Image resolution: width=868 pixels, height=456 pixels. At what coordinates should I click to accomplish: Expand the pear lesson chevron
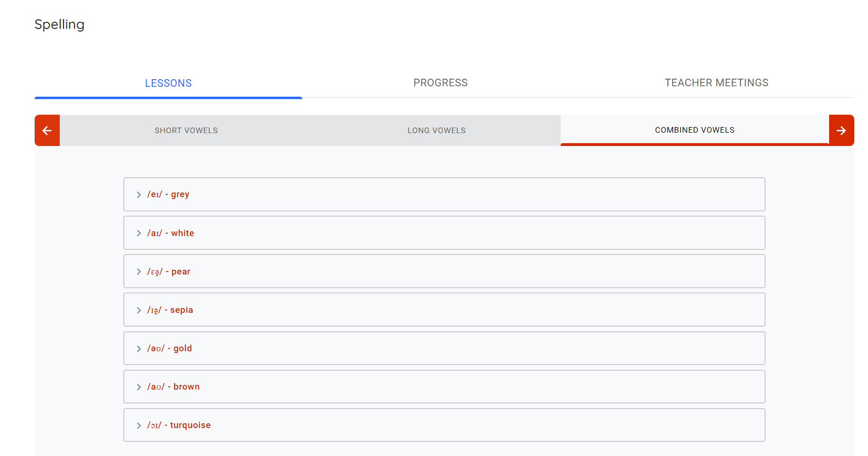point(139,272)
